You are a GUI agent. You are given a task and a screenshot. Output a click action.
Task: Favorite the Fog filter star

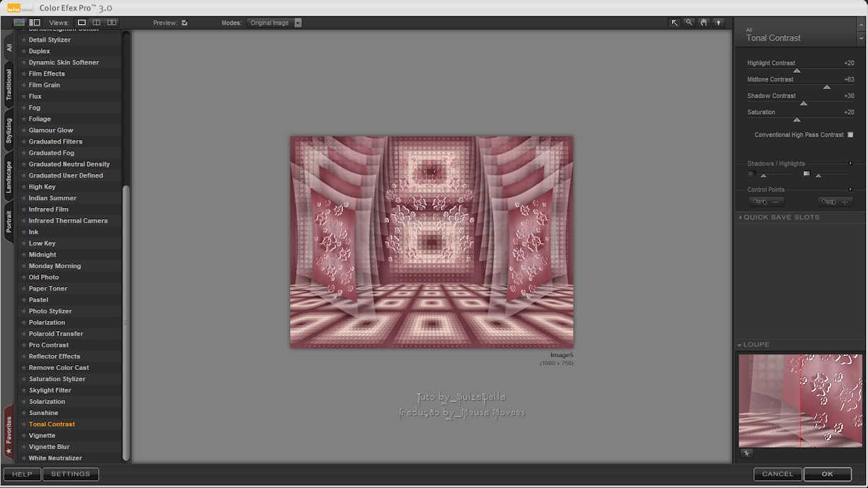24,108
